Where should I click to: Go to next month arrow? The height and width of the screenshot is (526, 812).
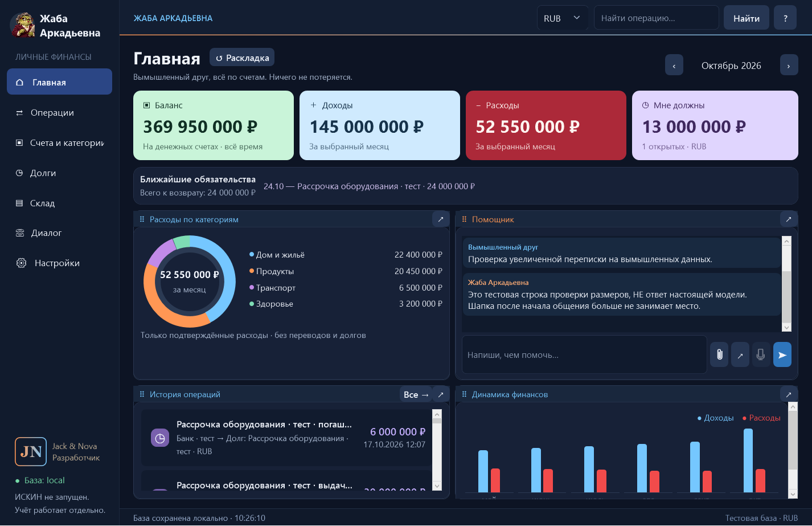(789, 66)
